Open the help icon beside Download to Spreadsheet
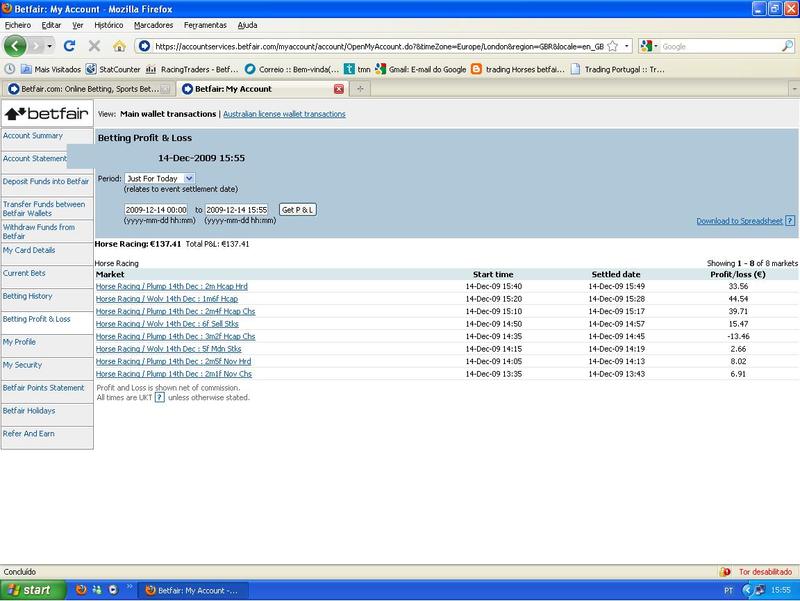 (790, 221)
